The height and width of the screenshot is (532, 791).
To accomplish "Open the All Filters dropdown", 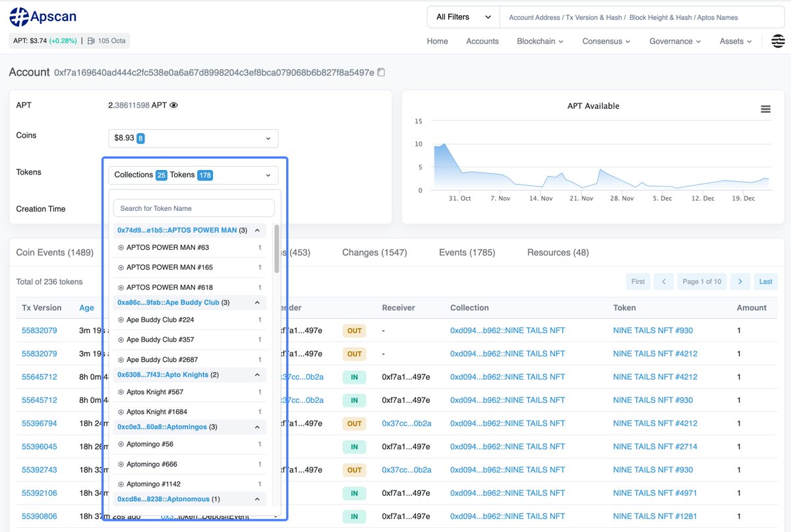I will 463,17.
